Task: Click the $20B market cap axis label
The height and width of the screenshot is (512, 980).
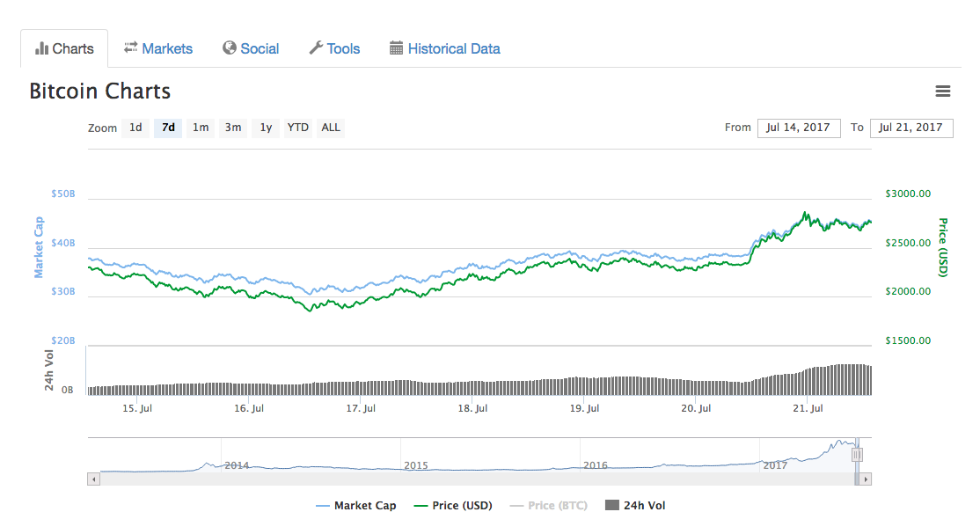Action: (x=63, y=340)
